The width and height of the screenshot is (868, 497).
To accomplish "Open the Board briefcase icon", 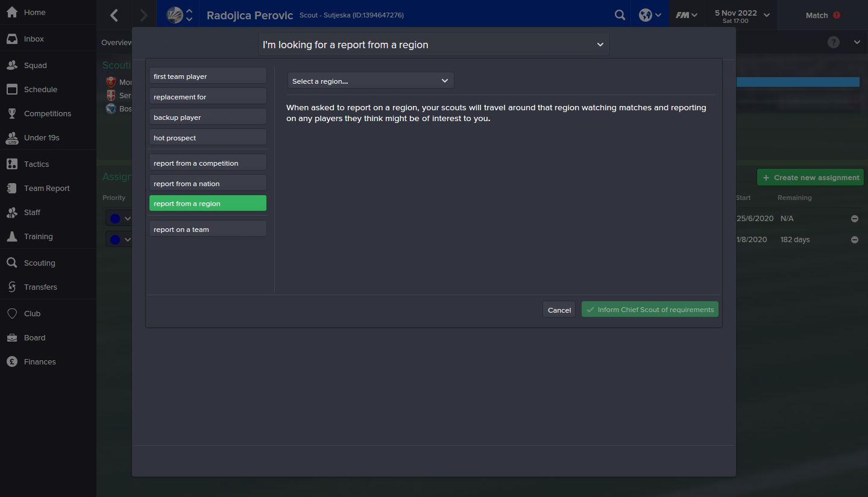I will pos(12,337).
